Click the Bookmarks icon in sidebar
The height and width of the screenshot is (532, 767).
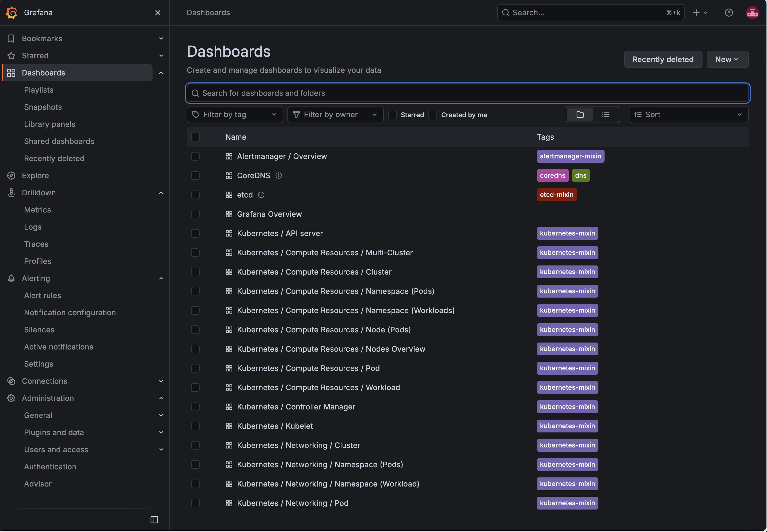click(11, 38)
